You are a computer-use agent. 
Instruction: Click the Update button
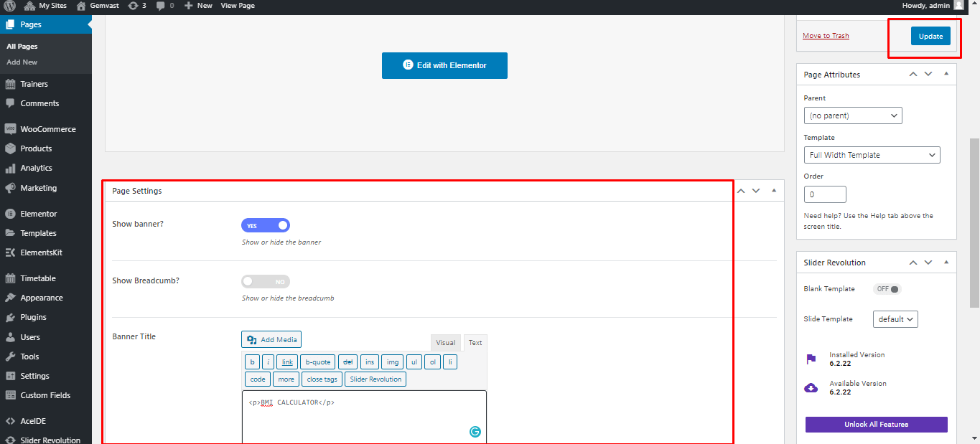pos(930,36)
